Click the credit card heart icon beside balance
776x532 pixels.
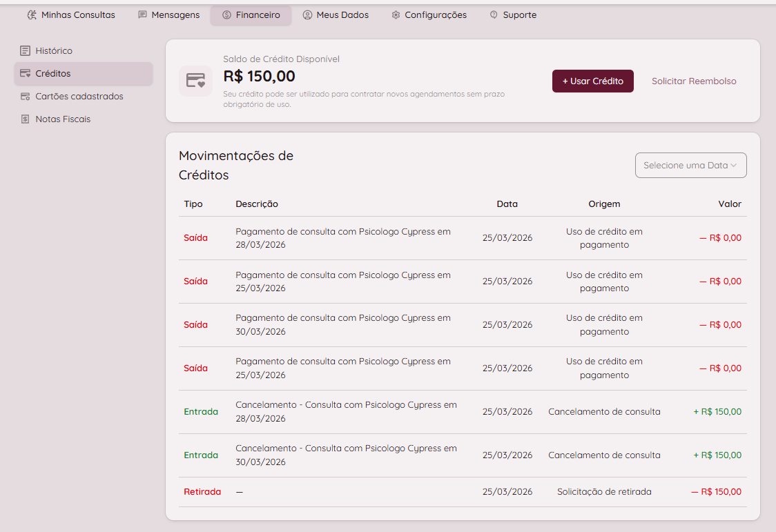pos(195,81)
